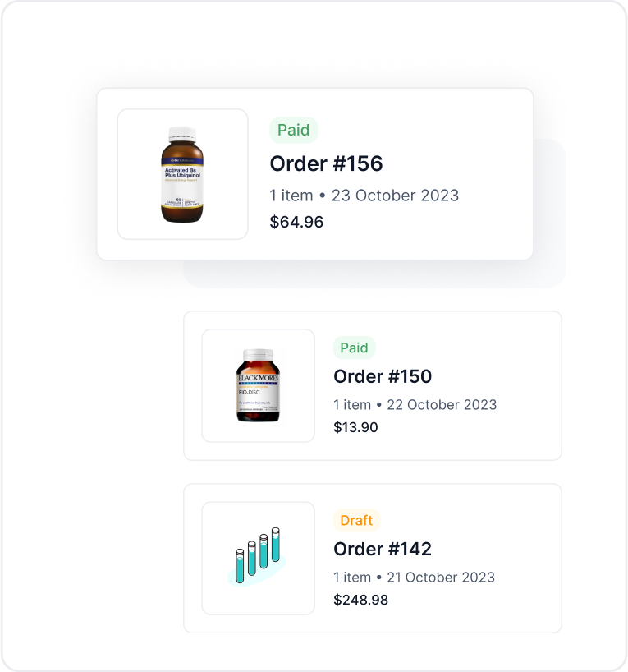Click the $64.96 price on Order #156
This screenshot has width=628, height=672.
pyautogui.click(x=297, y=222)
